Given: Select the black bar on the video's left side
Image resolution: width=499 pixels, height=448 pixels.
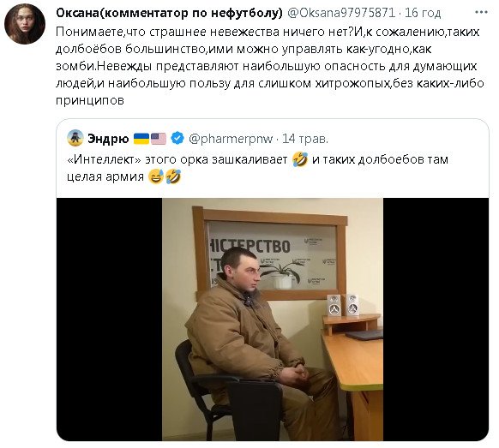Looking at the screenshot, I should pos(110,320).
